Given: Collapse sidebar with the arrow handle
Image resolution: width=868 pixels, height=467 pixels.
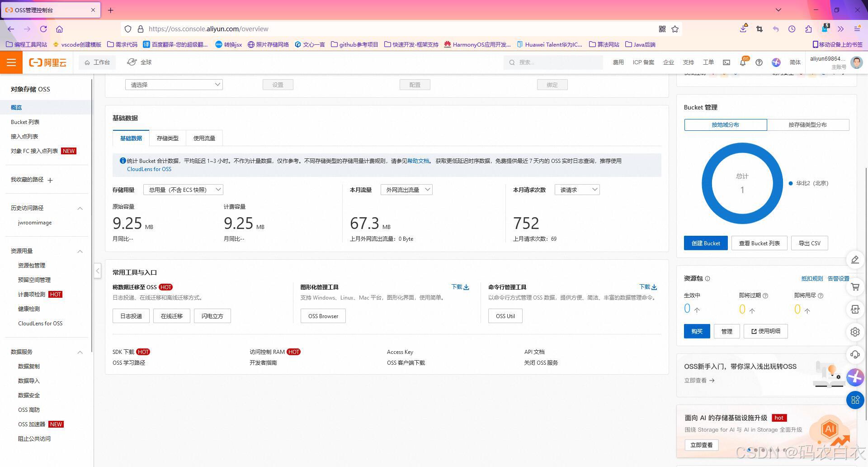Looking at the screenshot, I should click(x=98, y=271).
